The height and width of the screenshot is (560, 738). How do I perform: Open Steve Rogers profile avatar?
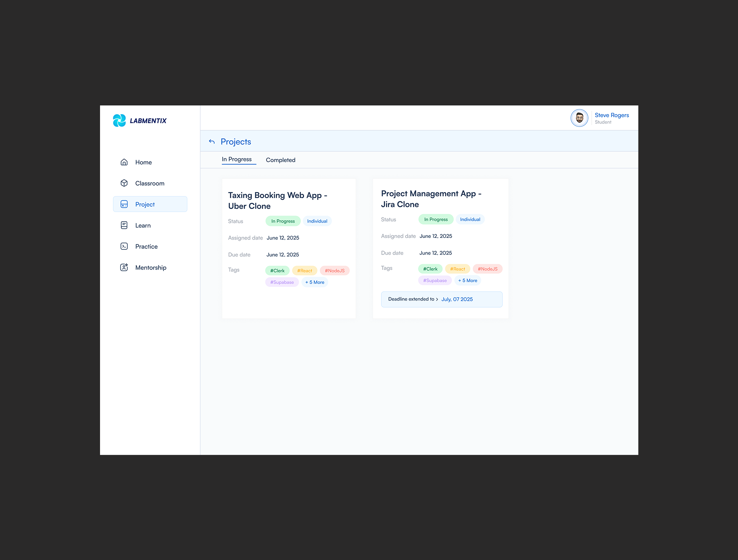click(579, 118)
